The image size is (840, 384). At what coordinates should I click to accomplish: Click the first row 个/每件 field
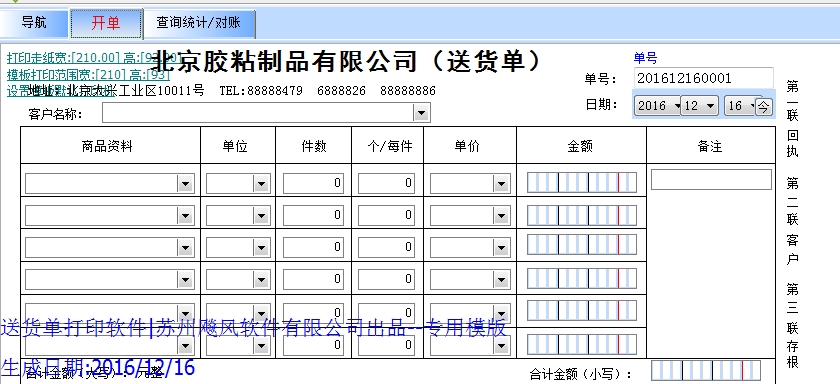(x=386, y=183)
